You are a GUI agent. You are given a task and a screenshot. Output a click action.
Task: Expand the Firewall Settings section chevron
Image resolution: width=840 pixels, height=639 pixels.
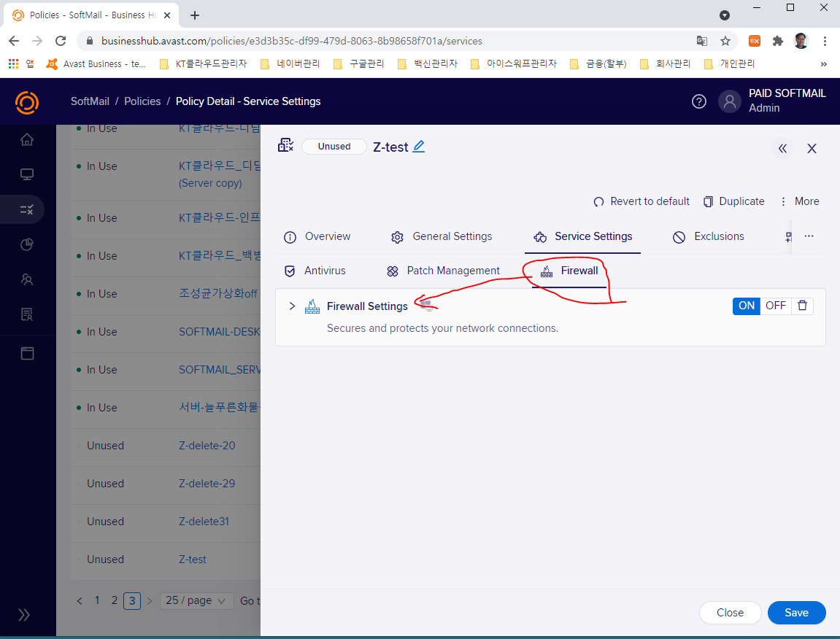coord(292,306)
